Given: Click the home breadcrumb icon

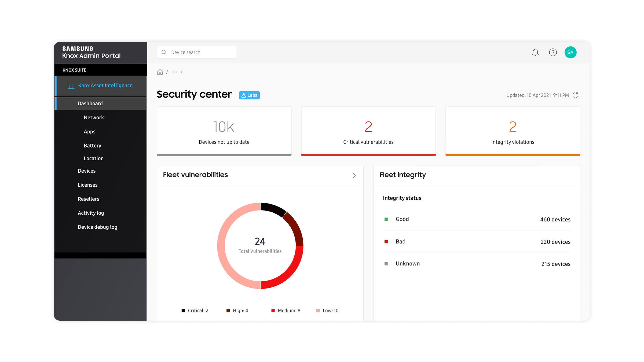Looking at the screenshot, I should (160, 72).
